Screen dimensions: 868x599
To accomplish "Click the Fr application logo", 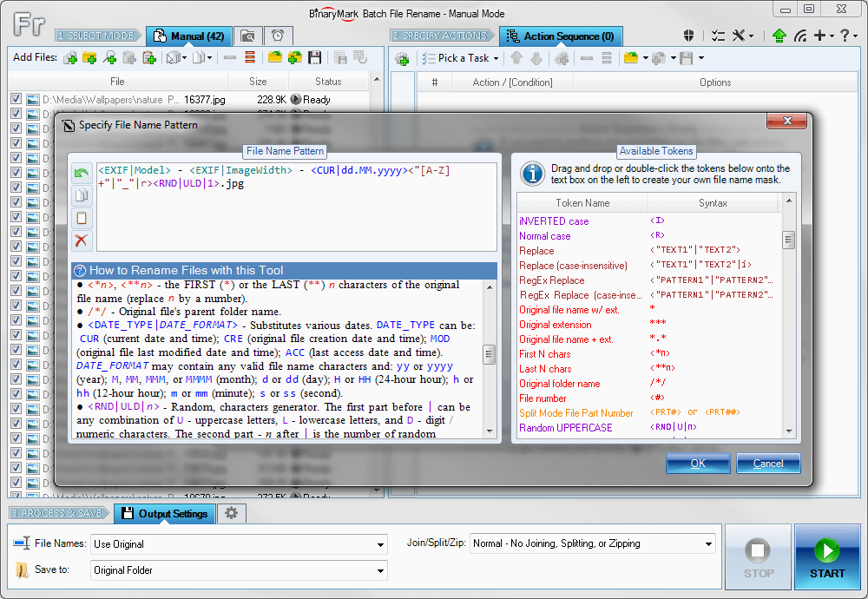I will [x=29, y=24].
